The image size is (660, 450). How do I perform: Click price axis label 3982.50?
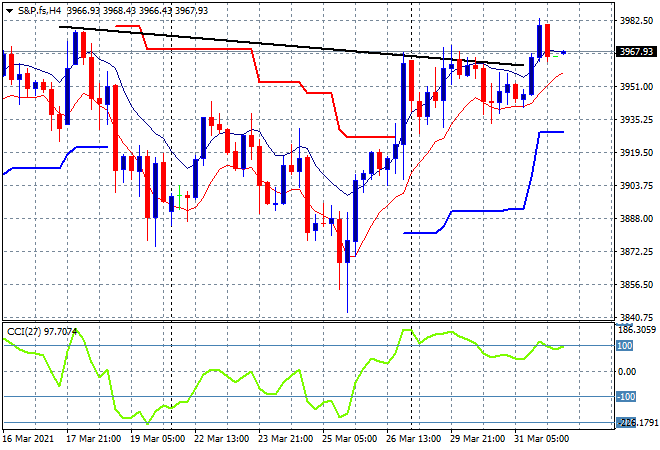[x=636, y=21]
